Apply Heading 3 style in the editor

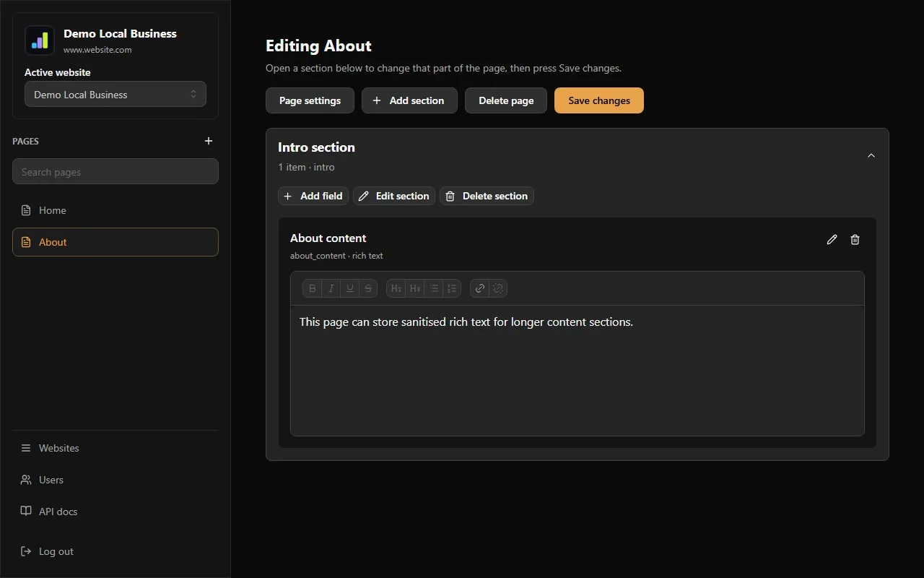point(415,288)
